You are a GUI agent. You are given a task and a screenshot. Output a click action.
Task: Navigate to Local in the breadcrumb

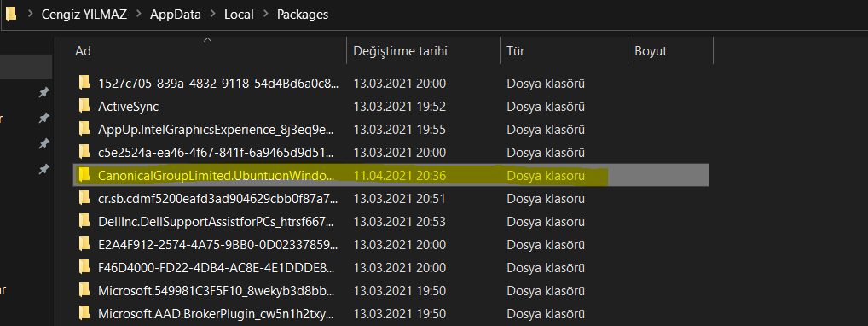click(x=239, y=15)
